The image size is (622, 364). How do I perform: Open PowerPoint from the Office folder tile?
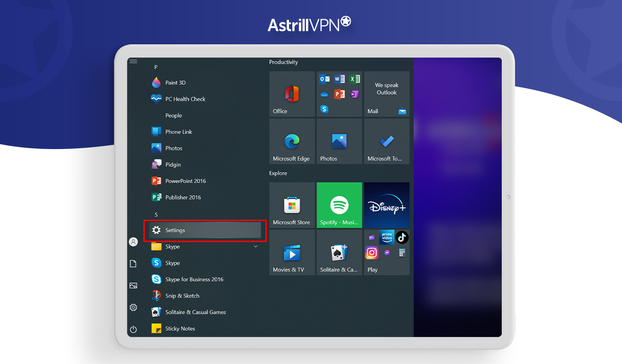340,94
